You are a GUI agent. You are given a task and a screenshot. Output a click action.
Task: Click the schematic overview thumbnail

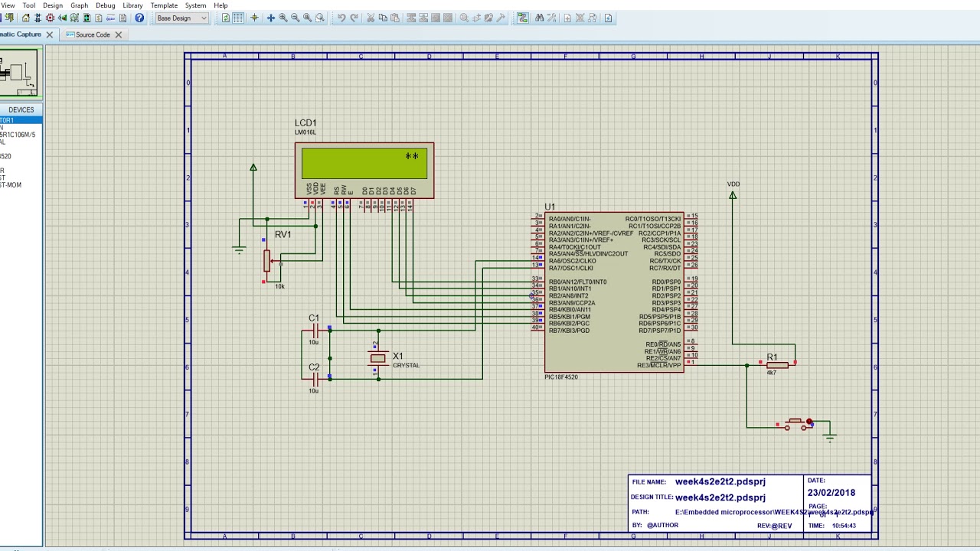pos(18,73)
